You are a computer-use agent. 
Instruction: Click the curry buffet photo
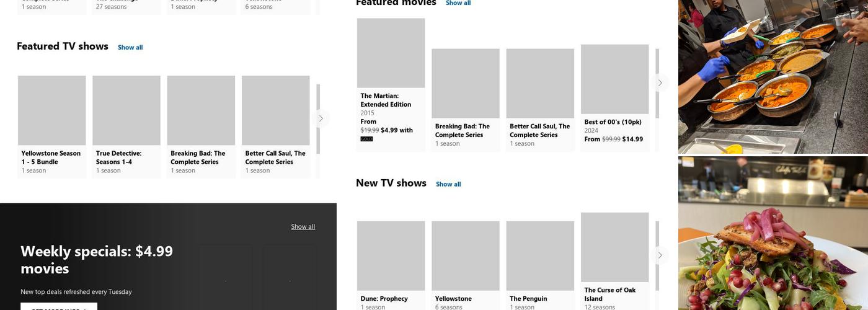point(773,76)
